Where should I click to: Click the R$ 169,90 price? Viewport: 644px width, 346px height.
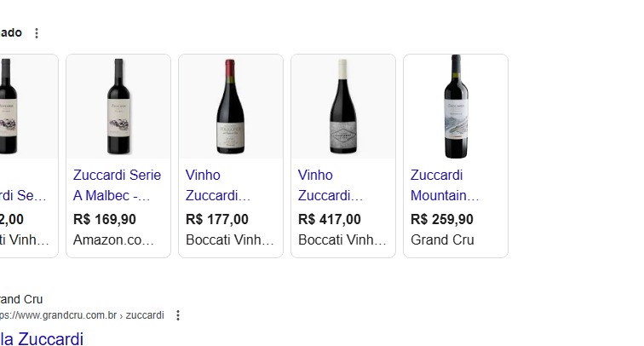tap(105, 219)
